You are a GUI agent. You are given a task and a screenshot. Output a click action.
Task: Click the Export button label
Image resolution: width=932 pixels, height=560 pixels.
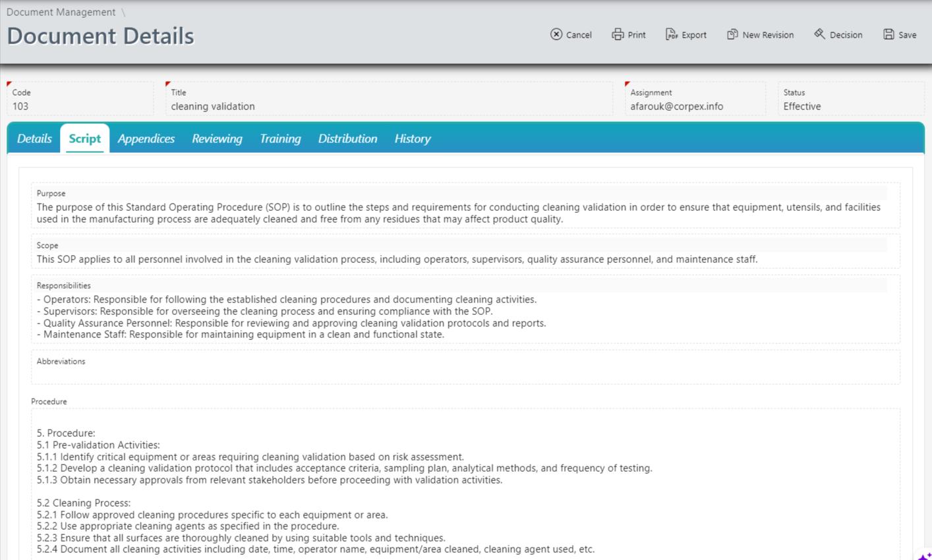point(694,35)
